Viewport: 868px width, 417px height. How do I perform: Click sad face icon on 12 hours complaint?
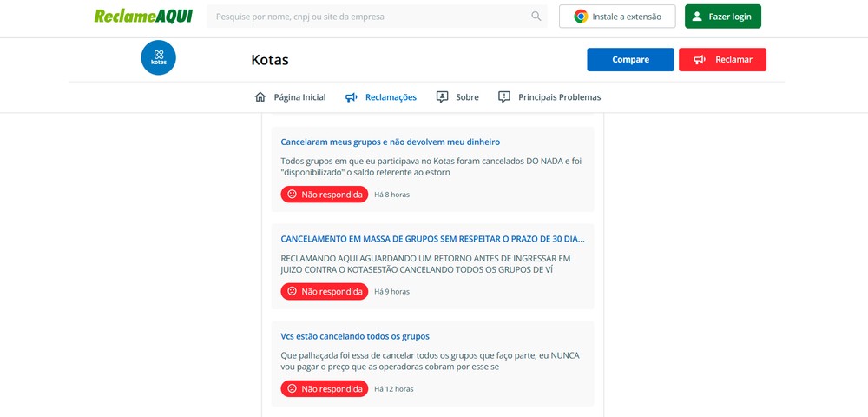point(293,388)
